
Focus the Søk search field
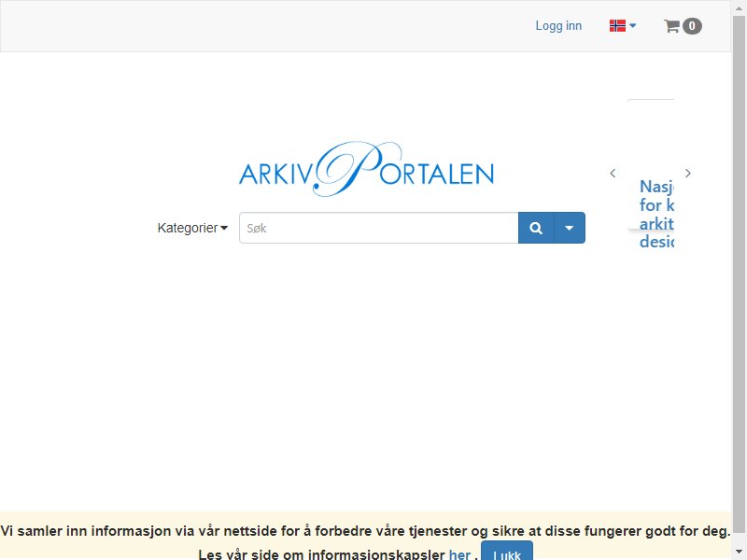379,228
